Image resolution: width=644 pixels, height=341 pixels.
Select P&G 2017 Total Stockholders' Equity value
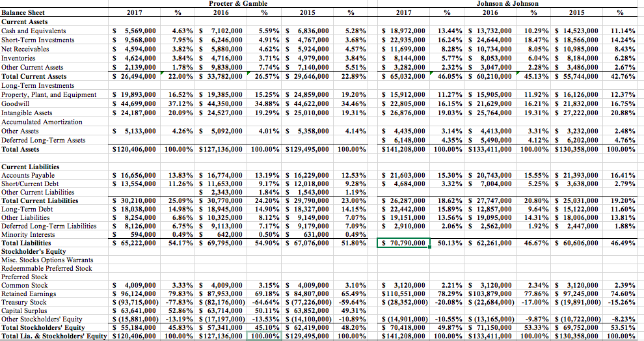pyautogui.click(x=135, y=327)
